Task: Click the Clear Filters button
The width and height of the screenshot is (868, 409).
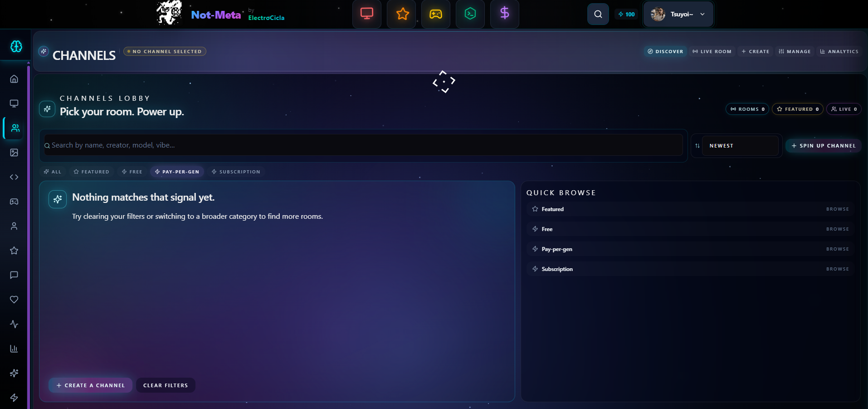Action: click(166, 385)
